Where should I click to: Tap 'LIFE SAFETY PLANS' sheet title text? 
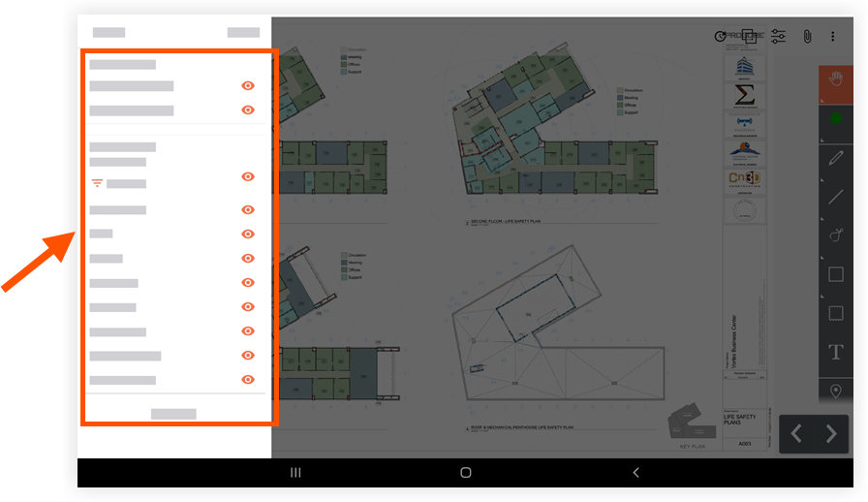tap(739, 420)
